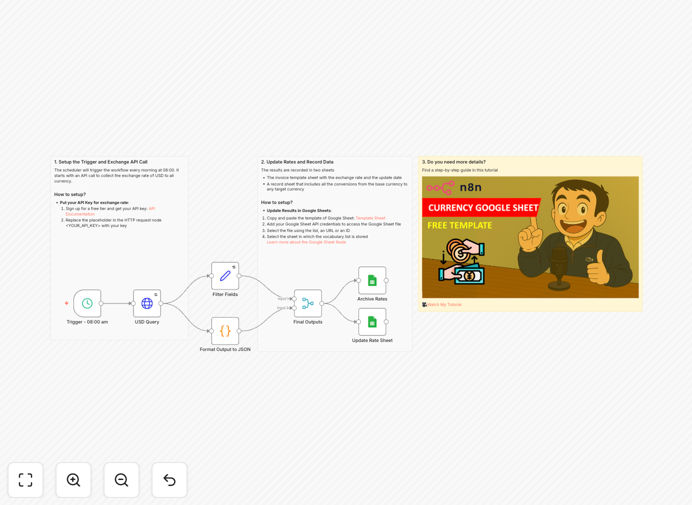Click the output connector of USD Query node
The height and width of the screenshot is (505, 692).
coord(161,303)
